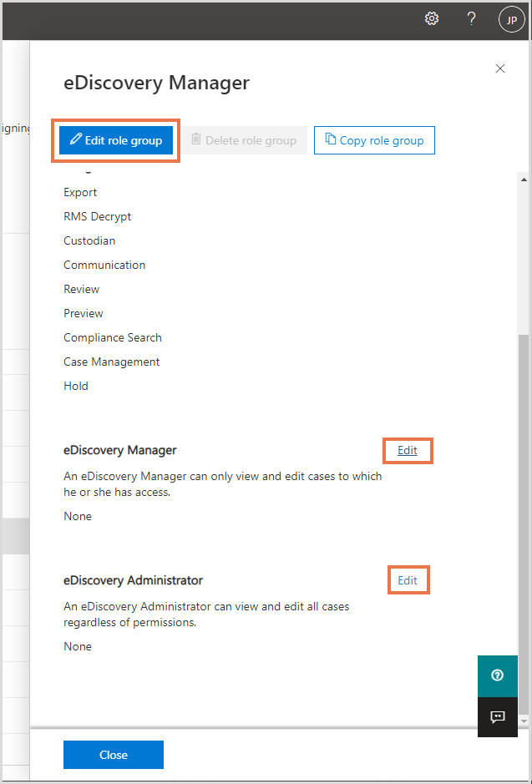Image resolution: width=532 pixels, height=784 pixels.
Task: Click the Close button at the bottom
Action: point(113,754)
